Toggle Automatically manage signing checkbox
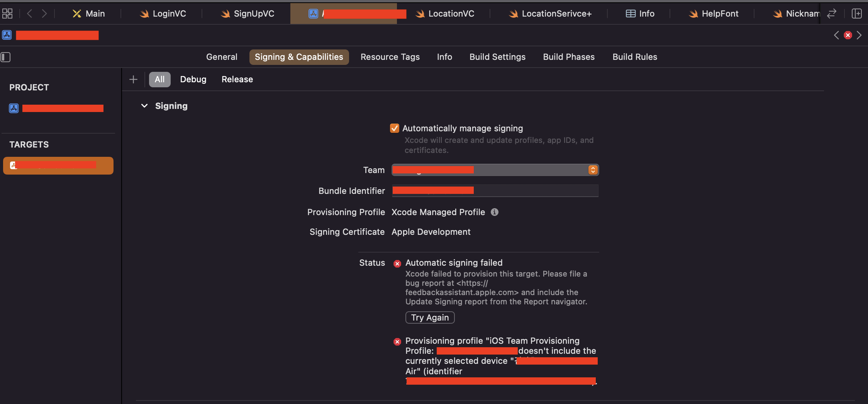This screenshot has width=868, height=404. 395,128
